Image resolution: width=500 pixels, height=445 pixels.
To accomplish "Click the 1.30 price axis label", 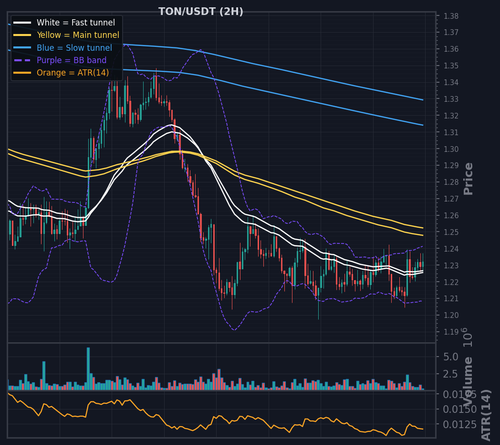I will tap(451, 149).
